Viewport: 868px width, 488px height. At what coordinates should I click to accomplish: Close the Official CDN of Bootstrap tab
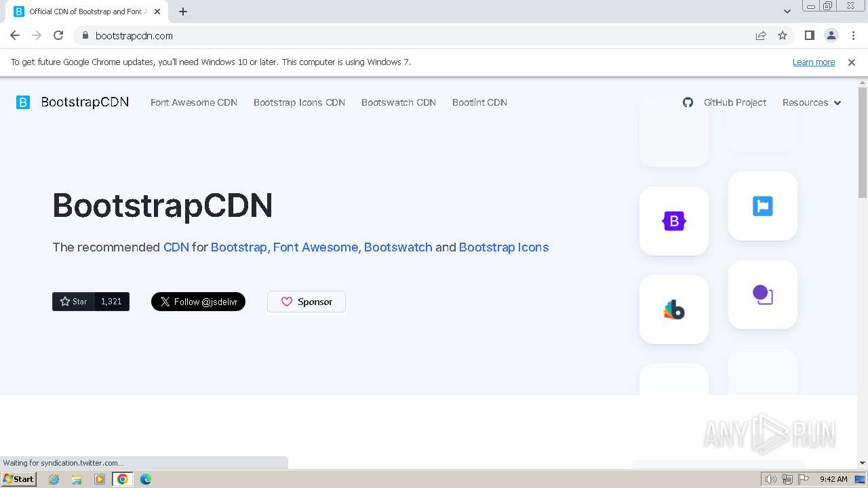point(157,12)
